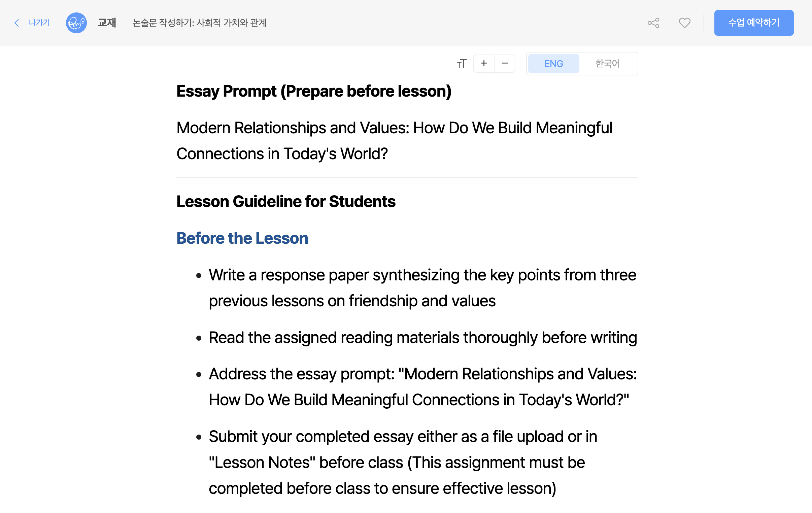Click the Write a response paper bullet
The image size is (812, 513).
422,288
